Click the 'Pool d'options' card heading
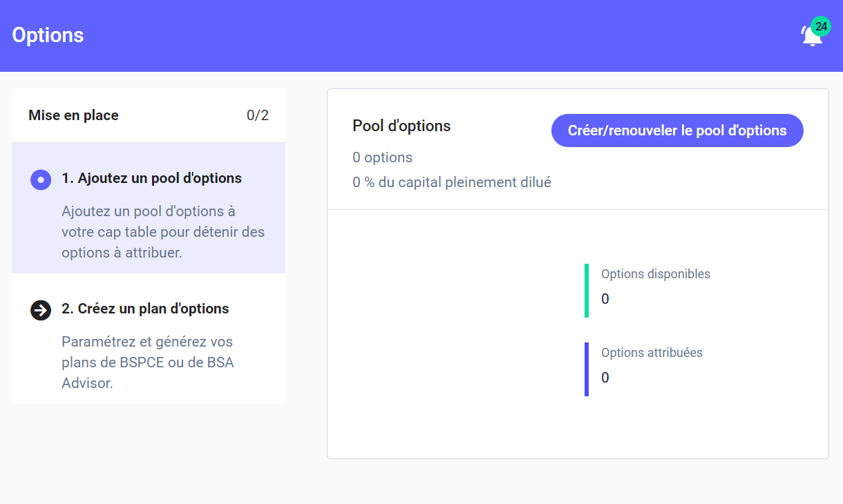 401,126
